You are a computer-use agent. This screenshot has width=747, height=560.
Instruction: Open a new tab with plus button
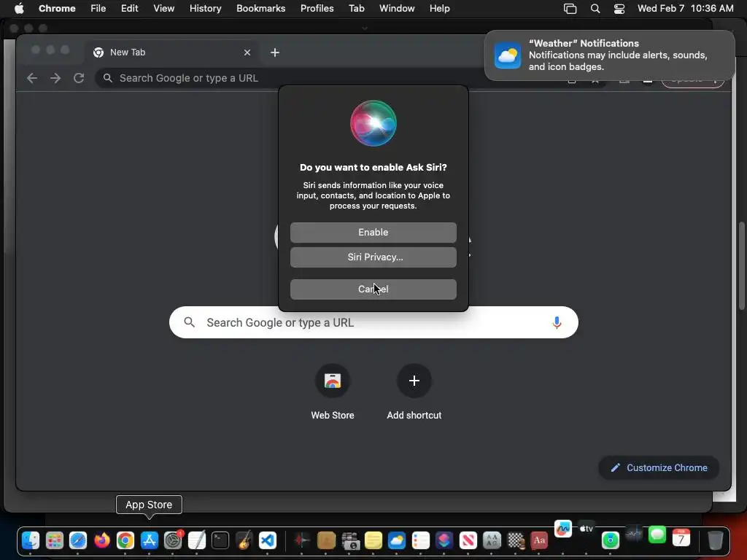pyautogui.click(x=275, y=52)
